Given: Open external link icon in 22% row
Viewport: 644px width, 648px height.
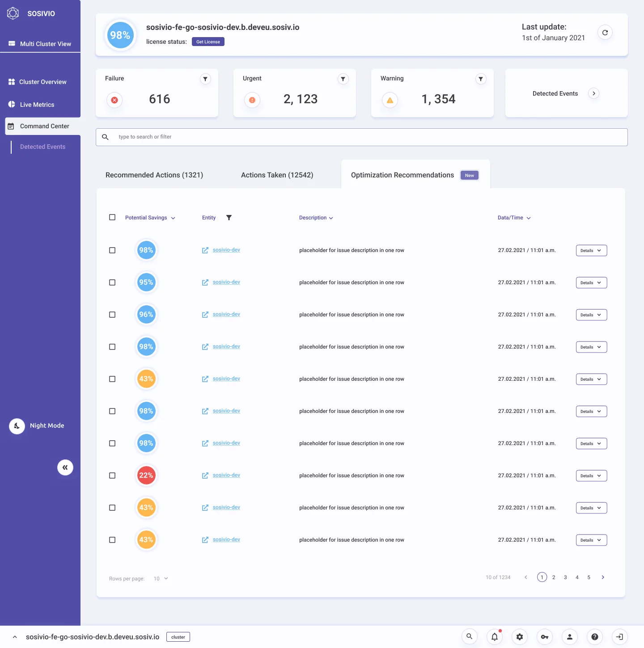Looking at the screenshot, I should pyautogui.click(x=205, y=475).
